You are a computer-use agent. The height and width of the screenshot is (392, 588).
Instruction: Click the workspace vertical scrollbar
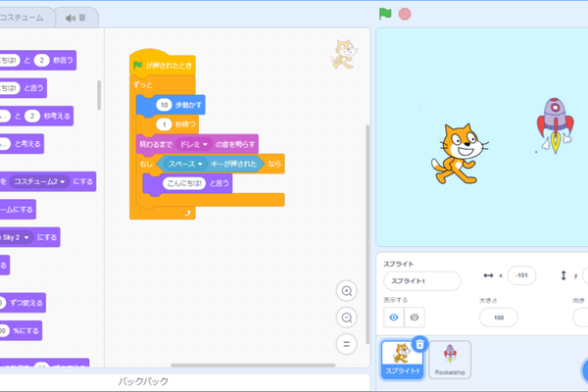tap(367, 234)
